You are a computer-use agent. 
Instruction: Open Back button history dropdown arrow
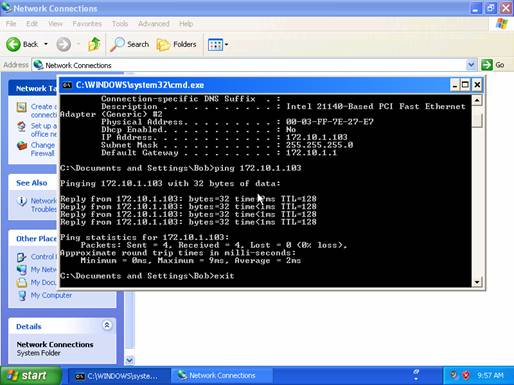46,44
